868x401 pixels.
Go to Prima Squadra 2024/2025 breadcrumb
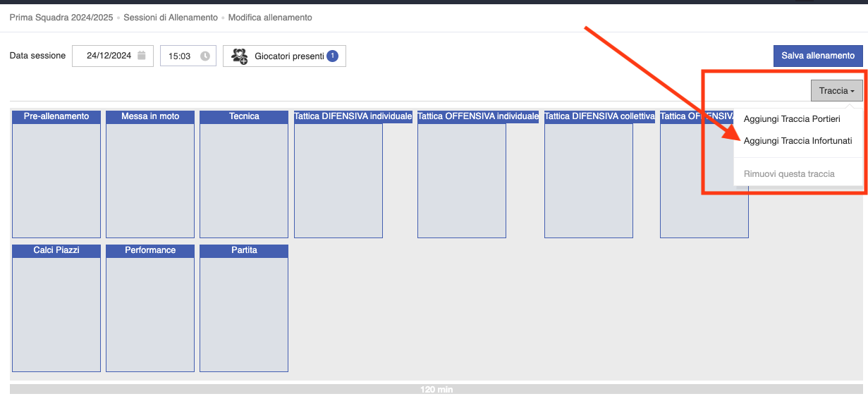(x=61, y=17)
